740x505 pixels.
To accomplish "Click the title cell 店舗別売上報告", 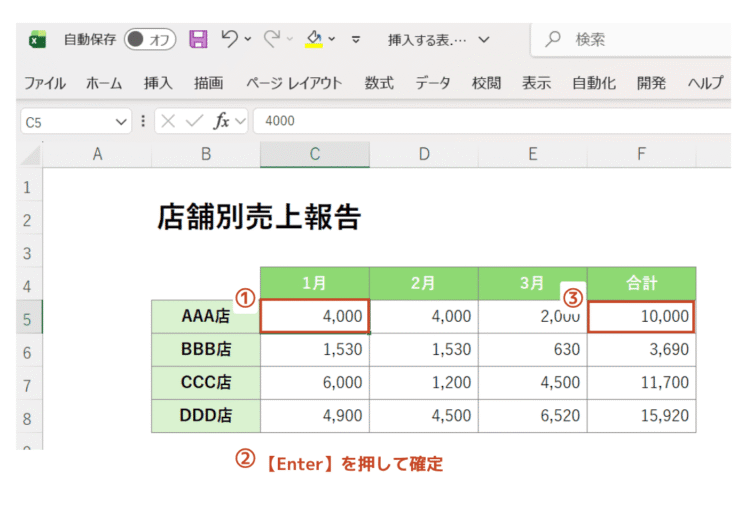I will (x=259, y=217).
